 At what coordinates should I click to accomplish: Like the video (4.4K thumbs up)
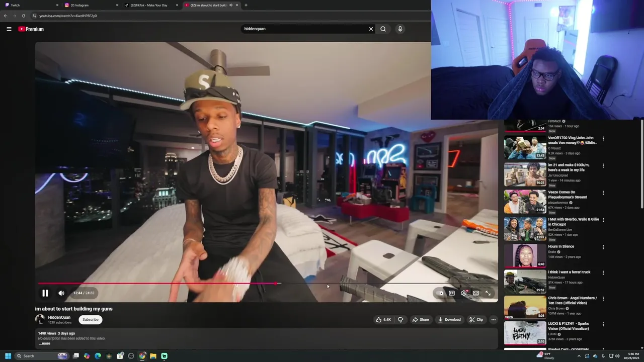coord(383,320)
